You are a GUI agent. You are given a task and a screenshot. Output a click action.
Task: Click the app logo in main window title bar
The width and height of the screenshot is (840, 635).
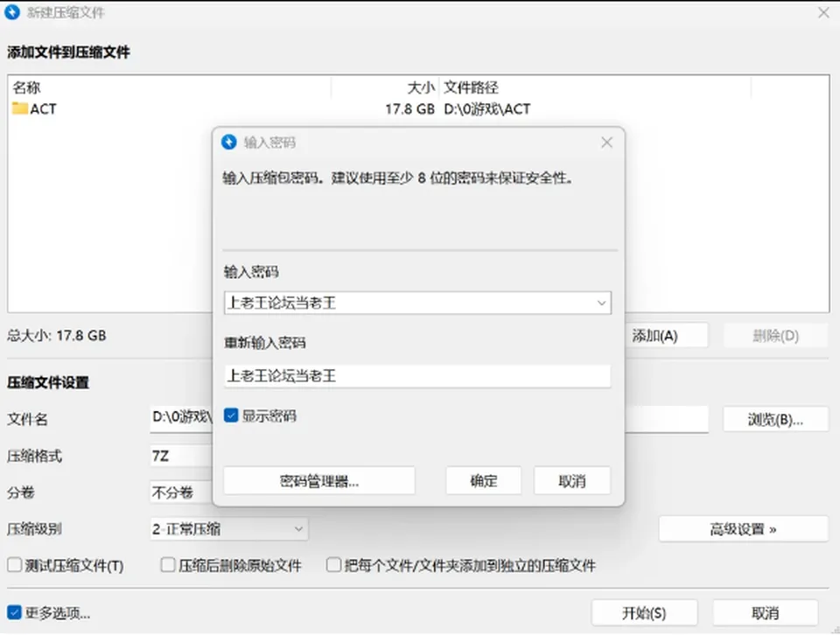point(12,11)
